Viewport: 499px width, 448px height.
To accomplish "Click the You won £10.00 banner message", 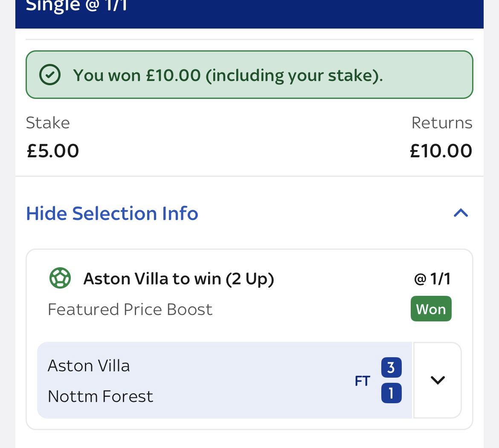I will 228,75.
